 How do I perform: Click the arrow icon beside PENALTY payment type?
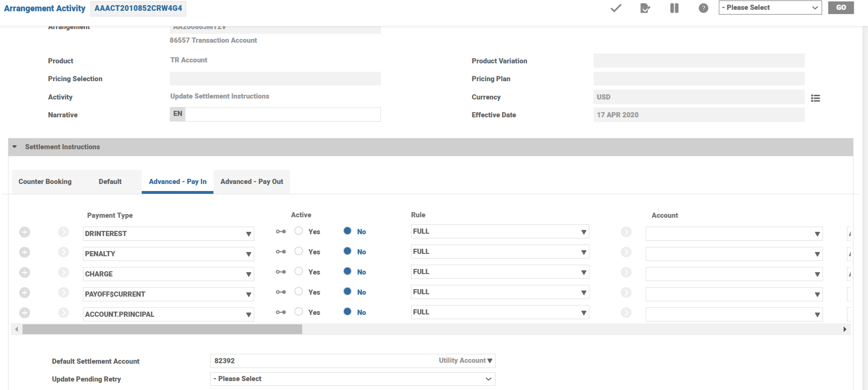[x=63, y=252]
